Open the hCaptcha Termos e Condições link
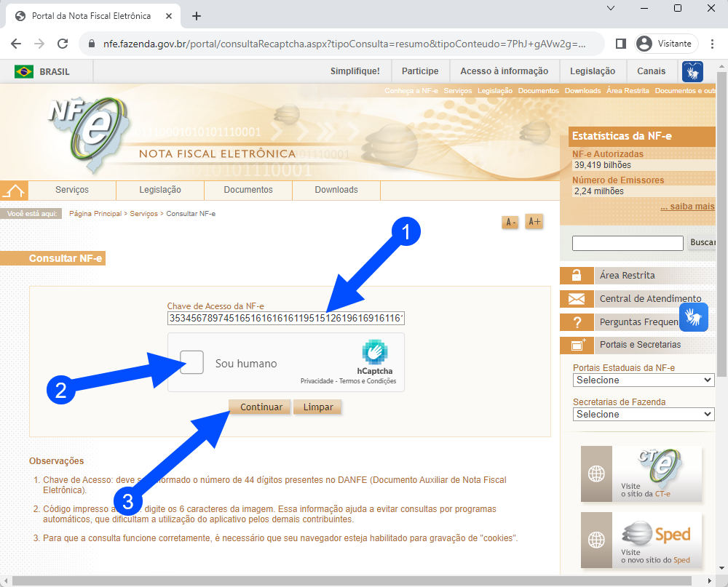Viewport: 728px width, 587px height. [368, 381]
